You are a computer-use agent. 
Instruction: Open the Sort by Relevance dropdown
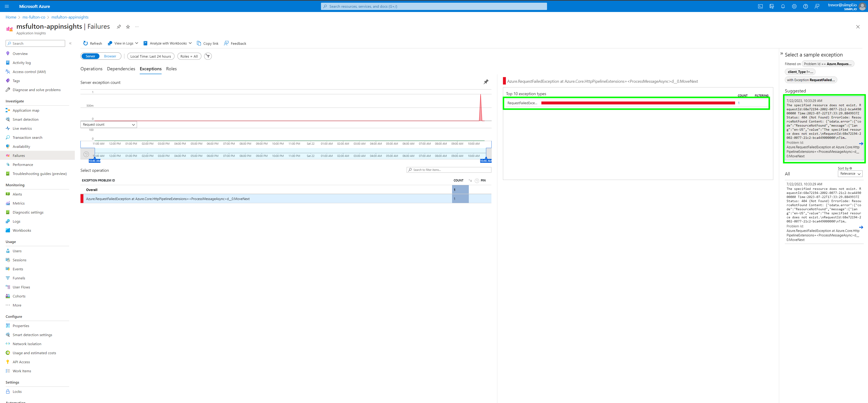coord(850,174)
